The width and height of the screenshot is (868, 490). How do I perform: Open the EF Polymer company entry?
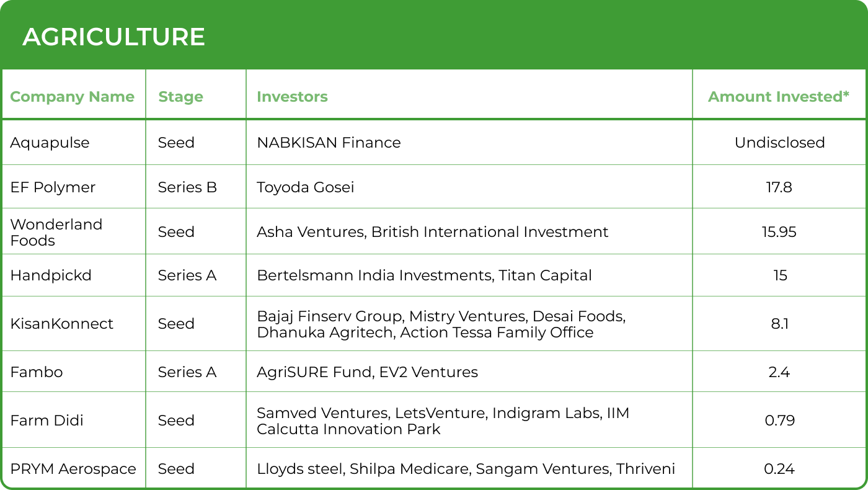[x=53, y=187]
